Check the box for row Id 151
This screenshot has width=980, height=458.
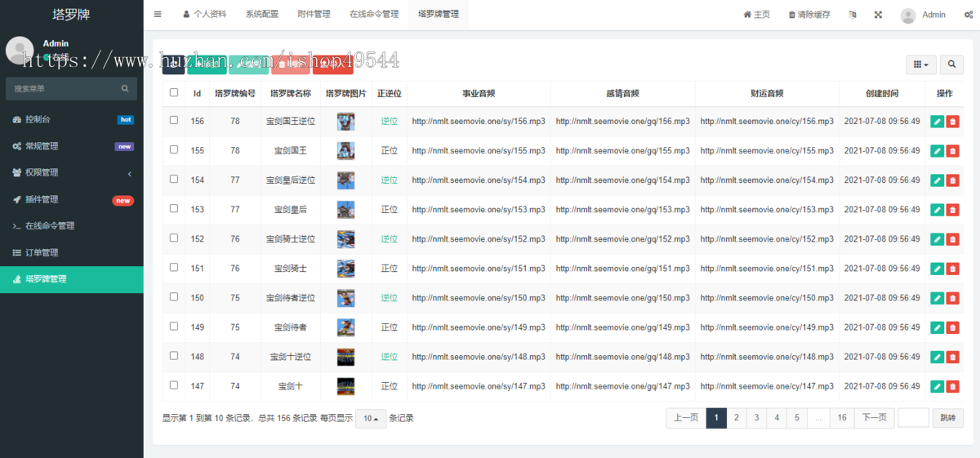(x=174, y=267)
